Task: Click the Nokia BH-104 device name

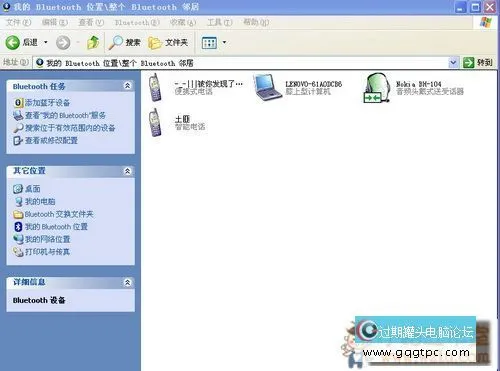Action: pyautogui.click(x=419, y=84)
